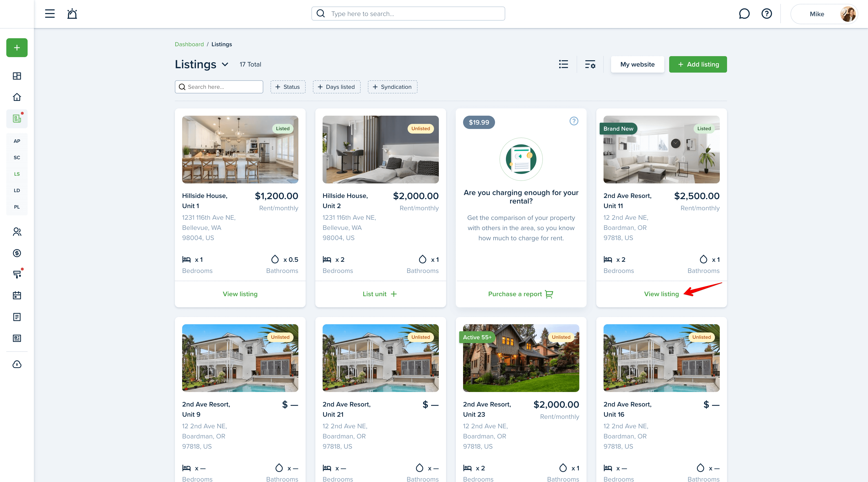This screenshot has height=482, width=868.
Task: Click List unit for Hillside House Unit 2
Action: (380, 294)
